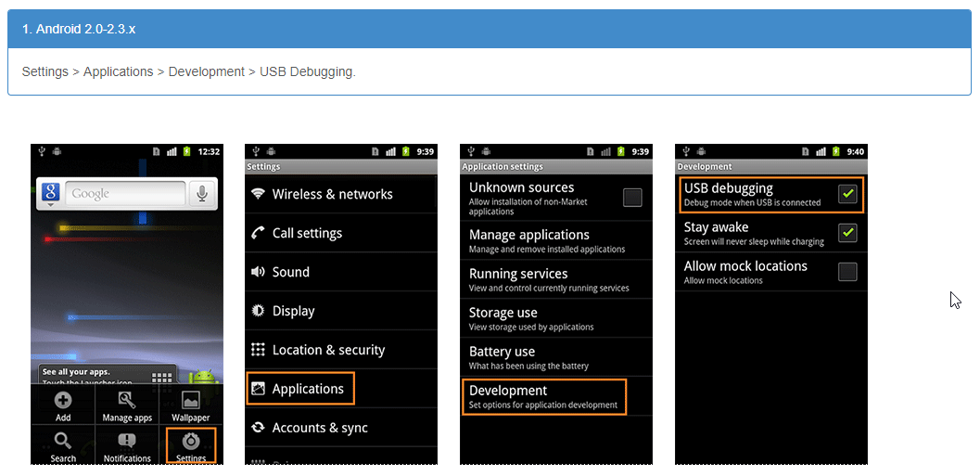Open Location & security settings
The width and height of the screenshot is (980, 476).
340,350
